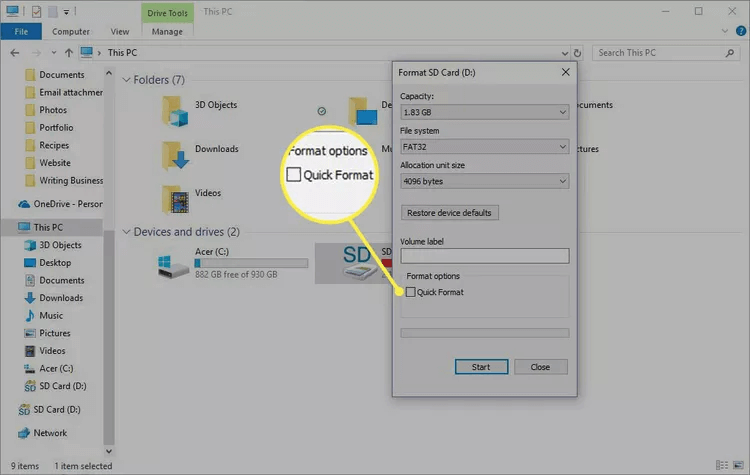
Task: Open the Downloads folder icon
Action: click(x=176, y=152)
